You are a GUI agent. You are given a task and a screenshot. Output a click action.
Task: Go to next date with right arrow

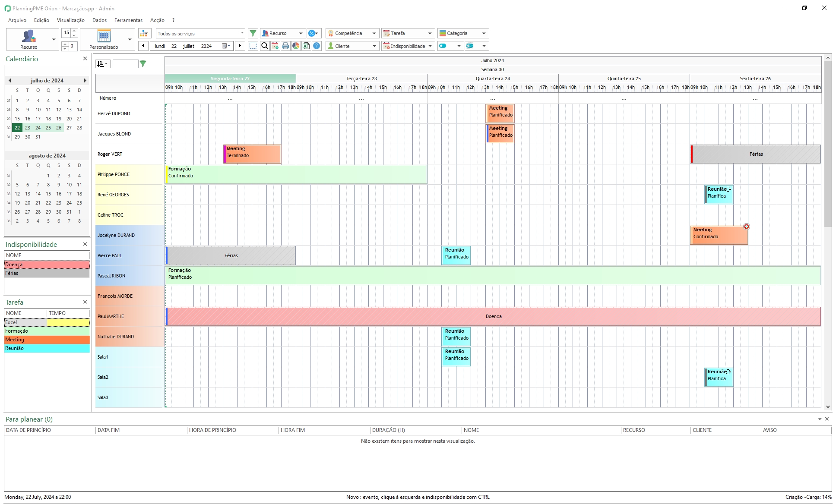coord(240,46)
